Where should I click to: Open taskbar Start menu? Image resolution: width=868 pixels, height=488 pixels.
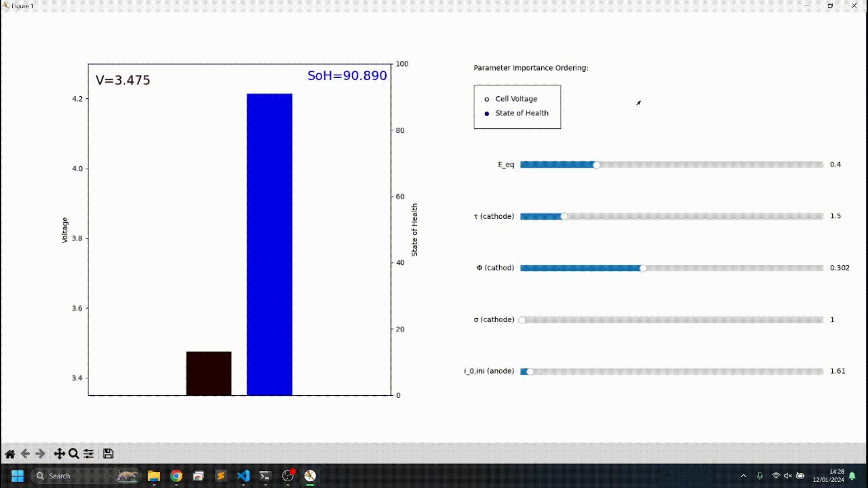[x=17, y=475]
